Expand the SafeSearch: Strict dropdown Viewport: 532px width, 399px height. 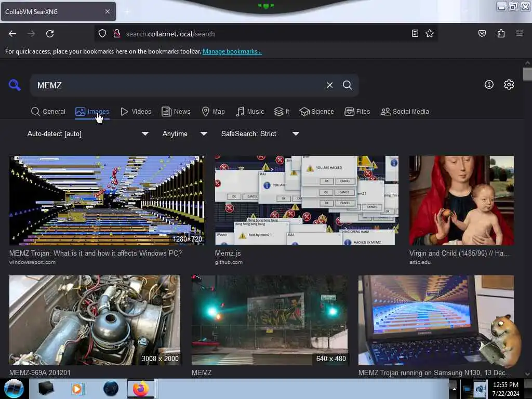coord(260,134)
